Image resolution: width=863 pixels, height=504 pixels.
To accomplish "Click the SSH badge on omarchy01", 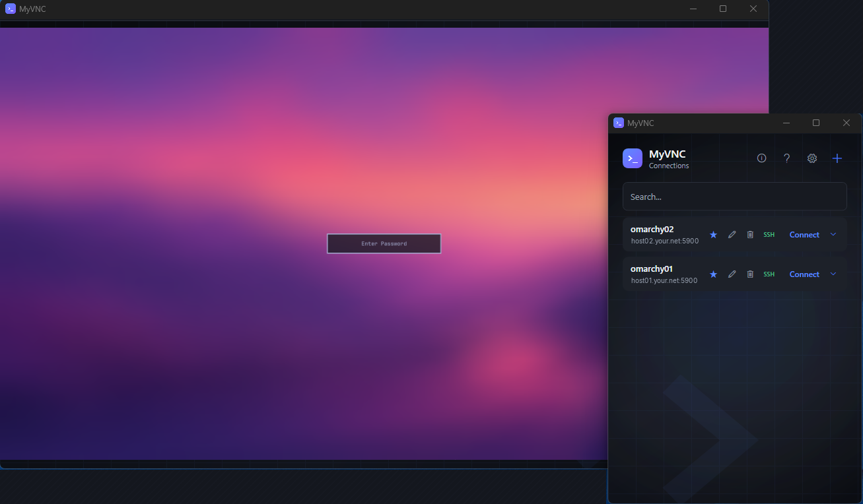I will 769,274.
